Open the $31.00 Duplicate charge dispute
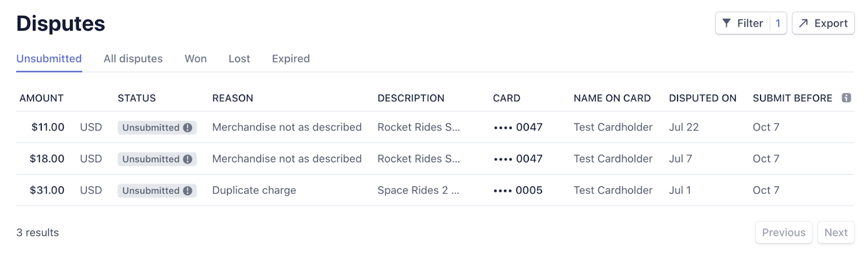The height and width of the screenshot is (257, 868). coord(254,190)
